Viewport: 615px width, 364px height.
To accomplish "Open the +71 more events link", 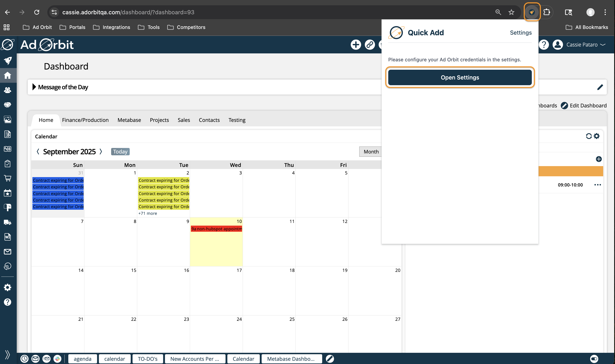I will tap(147, 213).
